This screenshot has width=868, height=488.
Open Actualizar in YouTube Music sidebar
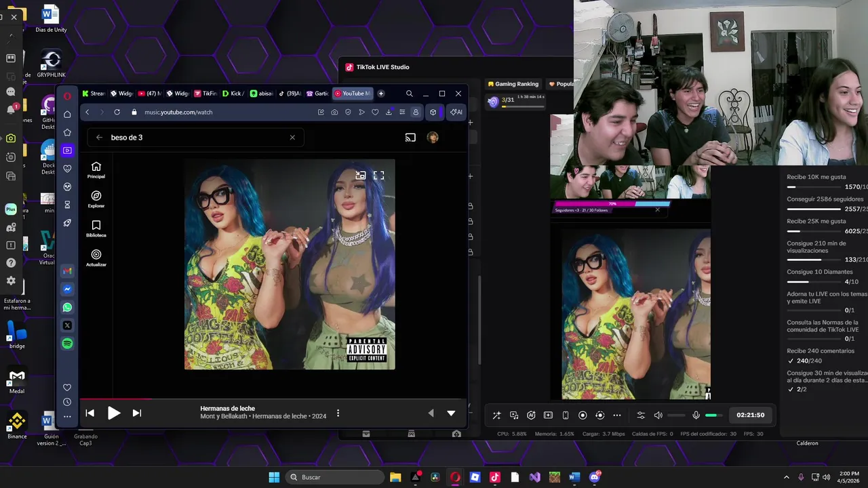(x=96, y=258)
